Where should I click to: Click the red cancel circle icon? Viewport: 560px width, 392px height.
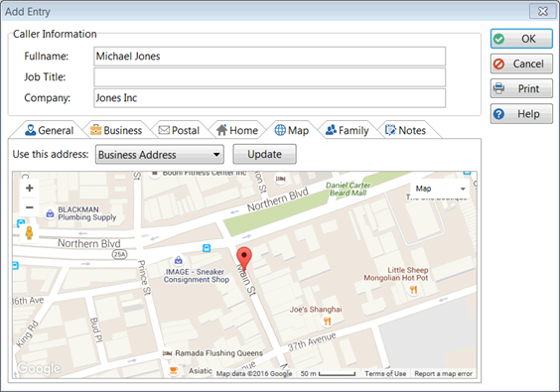498,64
